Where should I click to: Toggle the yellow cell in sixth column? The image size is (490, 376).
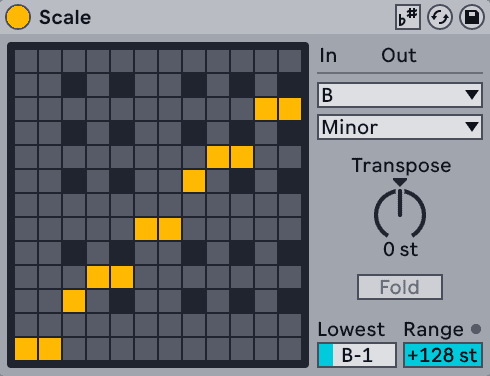146,229
